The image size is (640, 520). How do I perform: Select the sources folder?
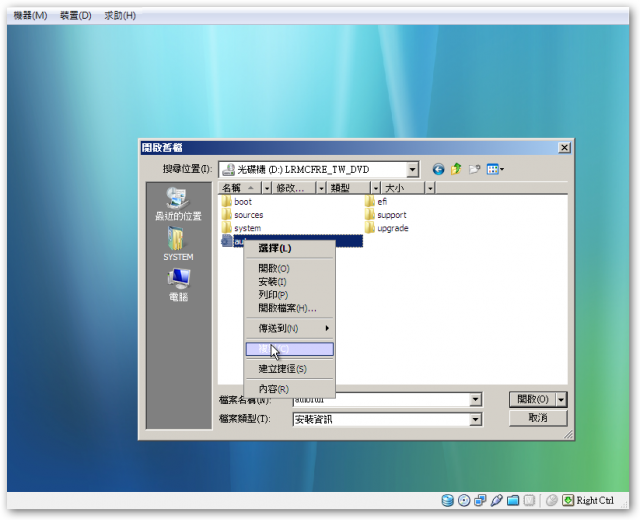(242, 215)
